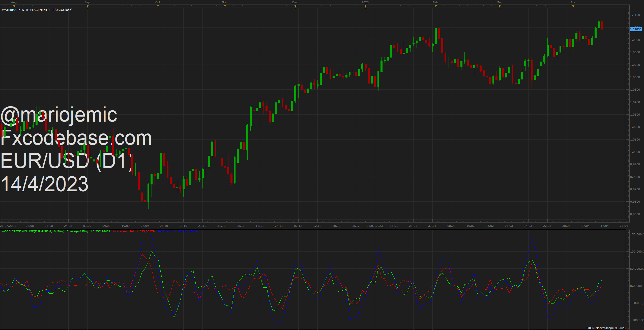Click the 27.09 date axis label
Screen dimensions: 644x330
point(145,226)
